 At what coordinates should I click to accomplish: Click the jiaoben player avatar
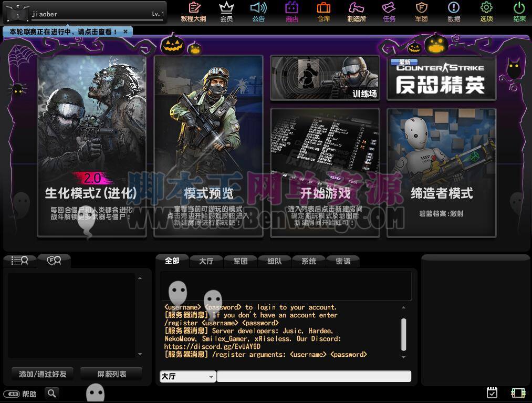pyautogui.click(x=17, y=13)
